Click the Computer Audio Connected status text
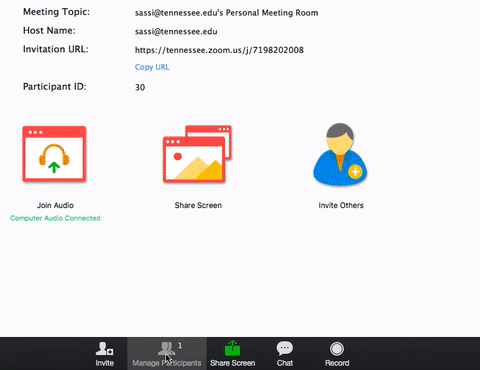This screenshot has width=480, height=370. pyautogui.click(x=55, y=218)
